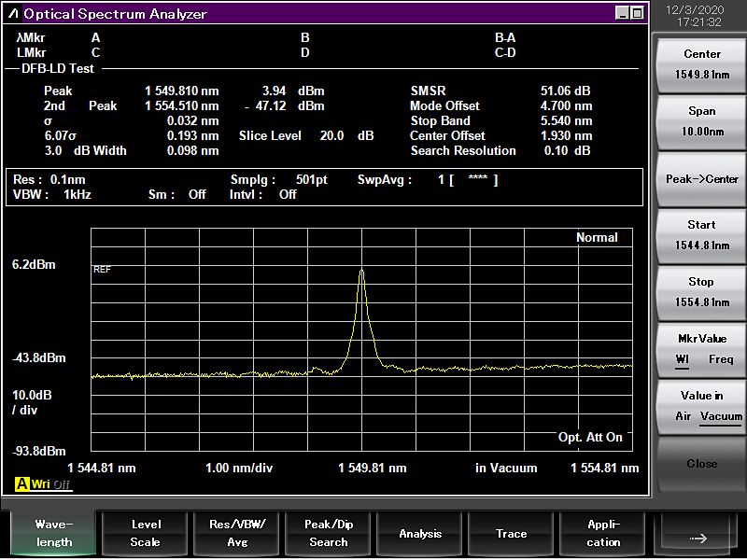Viewport: 747px width, 560px height.
Task: Open the Wavelength bottom menu tab
Action: (x=53, y=533)
